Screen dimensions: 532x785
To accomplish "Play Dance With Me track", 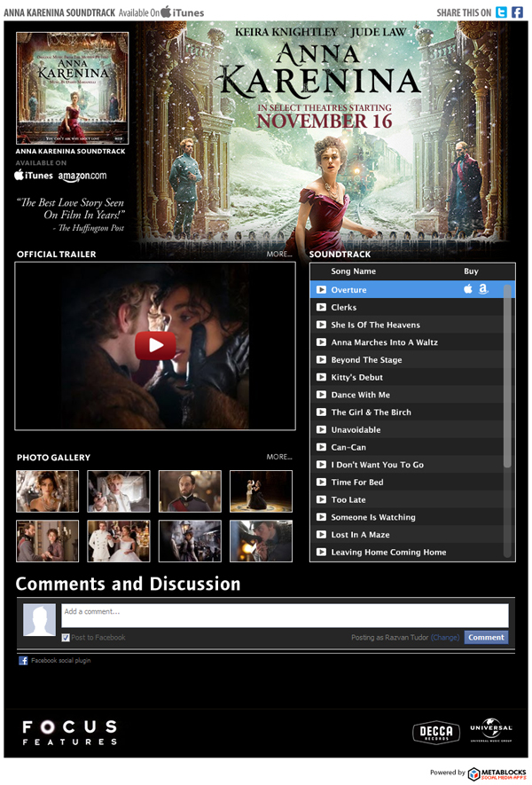I will click(321, 395).
